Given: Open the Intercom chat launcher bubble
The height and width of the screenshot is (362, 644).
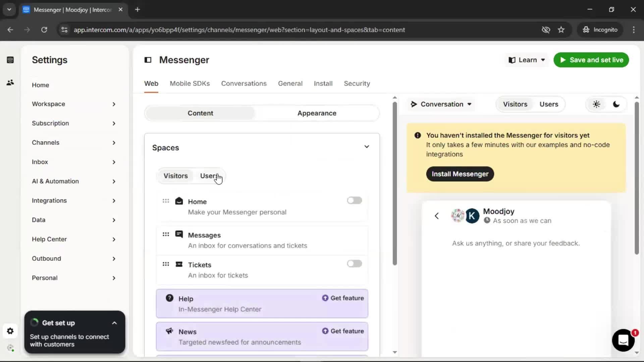Looking at the screenshot, I should click(x=623, y=340).
